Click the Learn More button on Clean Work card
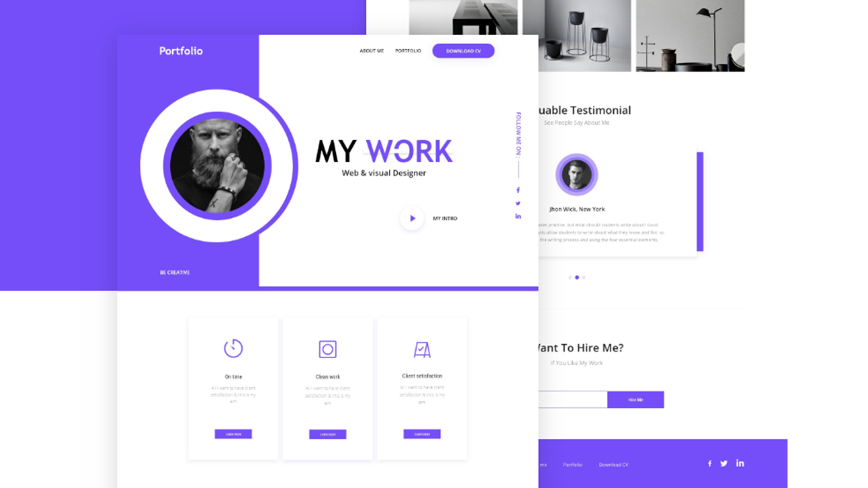Viewport: 868px width, 488px height. 328,434
